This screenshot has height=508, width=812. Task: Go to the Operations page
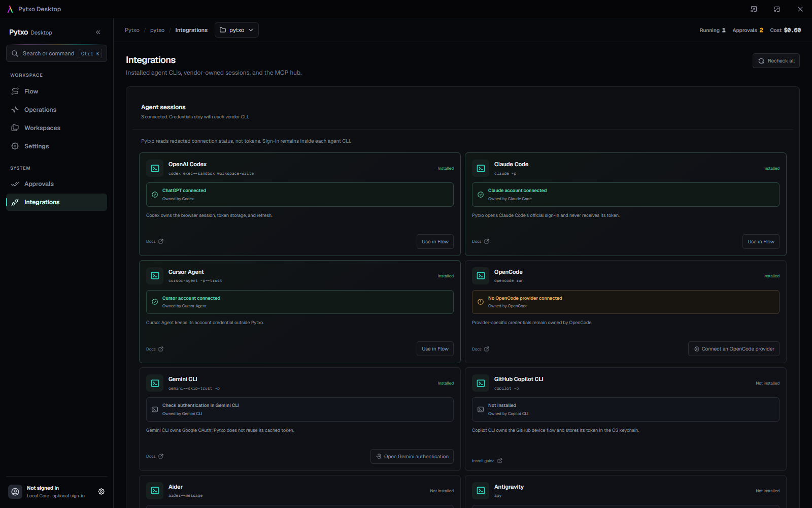[56, 110]
